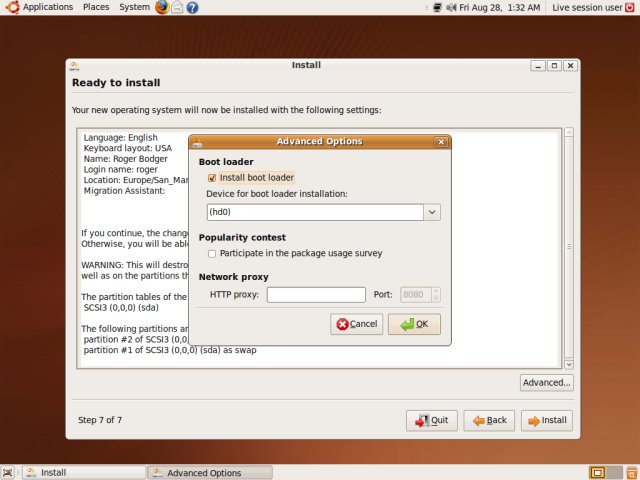Click the Show Desktop icon in the bottom panel
Image resolution: width=640 pixels, height=480 pixels.
point(8,473)
